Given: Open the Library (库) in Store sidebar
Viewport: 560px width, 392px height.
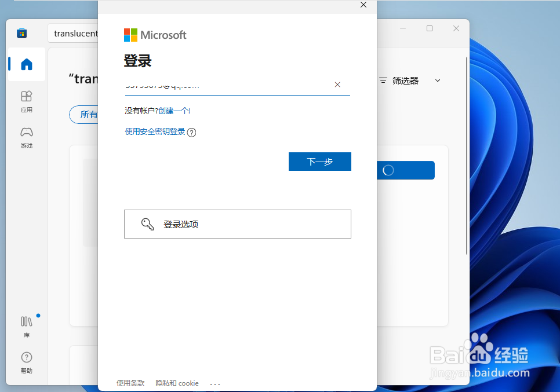Looking at the screenshot, I should click(x=27, y=327).
